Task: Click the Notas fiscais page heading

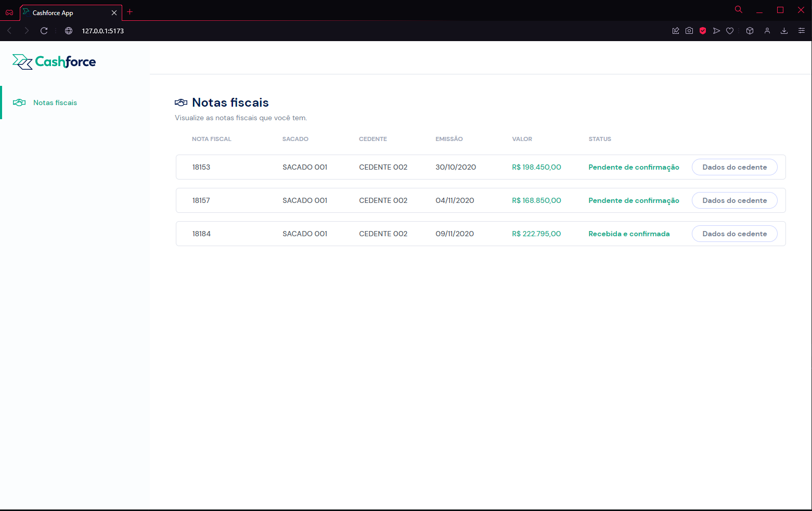Action: (230, 103)
